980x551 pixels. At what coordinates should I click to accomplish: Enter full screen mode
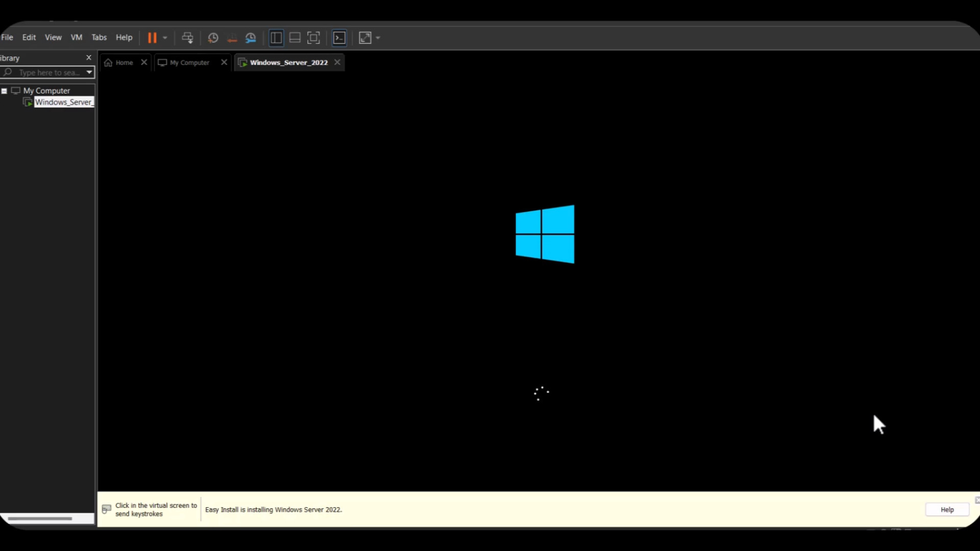click(313, 38)
